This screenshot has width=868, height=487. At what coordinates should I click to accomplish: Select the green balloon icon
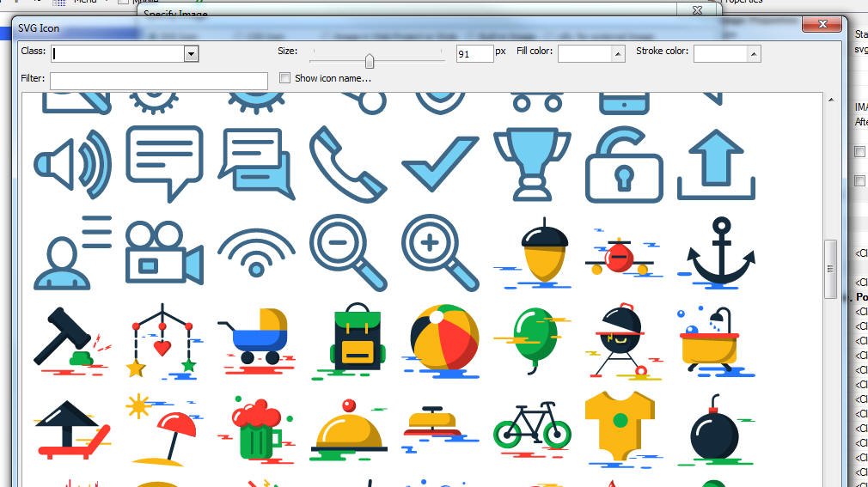point(532,342)
